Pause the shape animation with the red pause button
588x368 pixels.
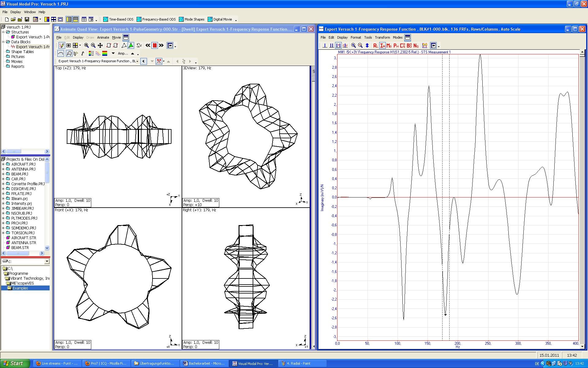coord(155,45)
